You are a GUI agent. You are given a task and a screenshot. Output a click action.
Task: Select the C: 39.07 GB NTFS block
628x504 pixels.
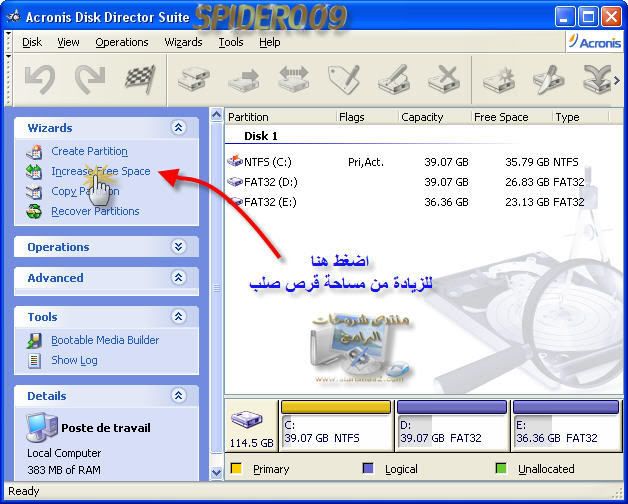[x=336, y=425]
